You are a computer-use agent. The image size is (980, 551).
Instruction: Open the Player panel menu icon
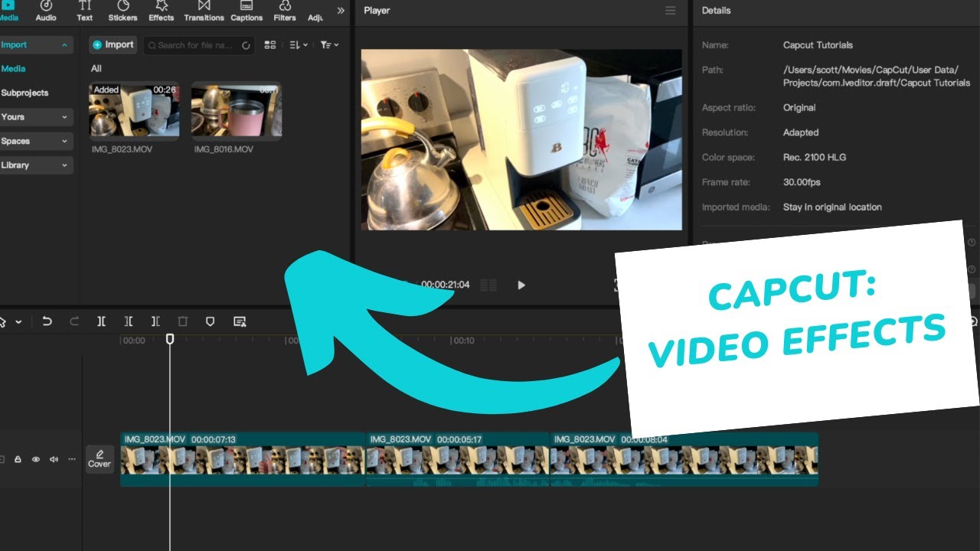coord(671,11)
